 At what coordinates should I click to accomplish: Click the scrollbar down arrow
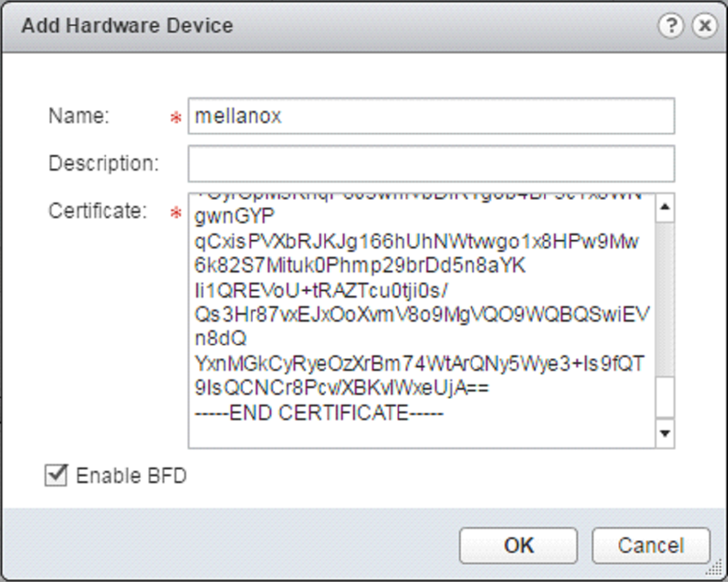tap(664, 433)
